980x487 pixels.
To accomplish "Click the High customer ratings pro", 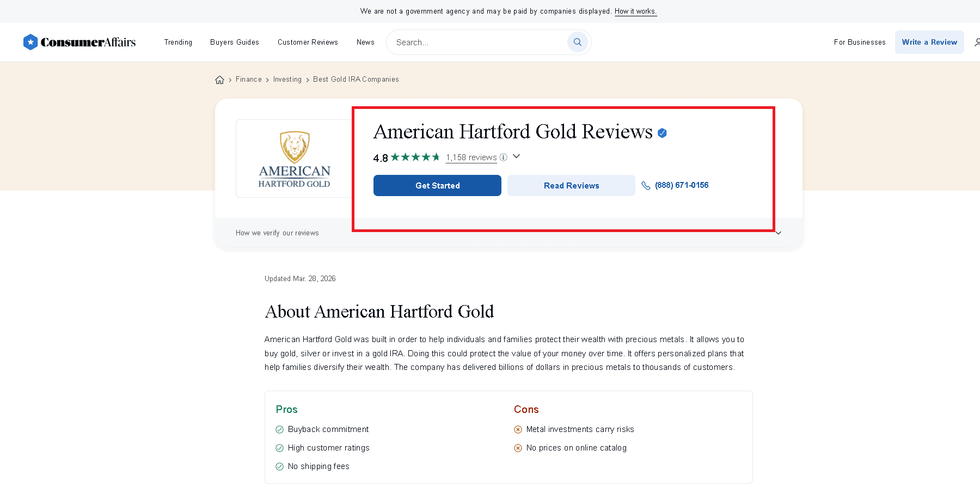I will pyautogui.click(x=329, y=448).
